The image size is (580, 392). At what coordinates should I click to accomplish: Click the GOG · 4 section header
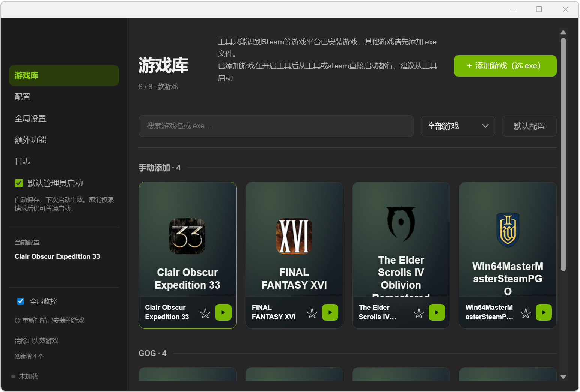tap(152, 353)
